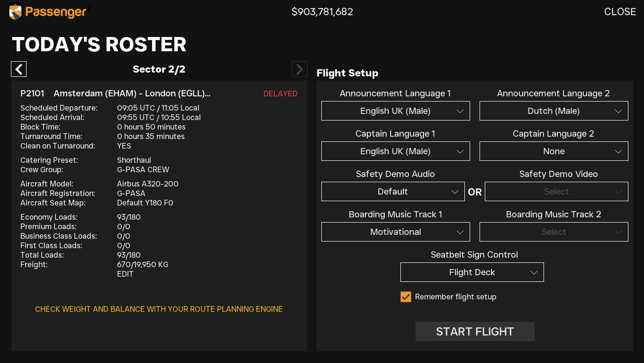644x363 pixels.
Task: Toggle the Remember flight setup checkbox
Action: [406, 297]
